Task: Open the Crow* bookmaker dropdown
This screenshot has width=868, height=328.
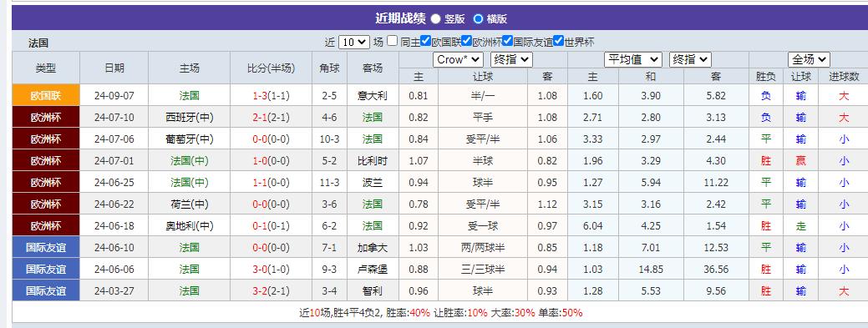Action: pyautogui.click(x=459, y=60)
